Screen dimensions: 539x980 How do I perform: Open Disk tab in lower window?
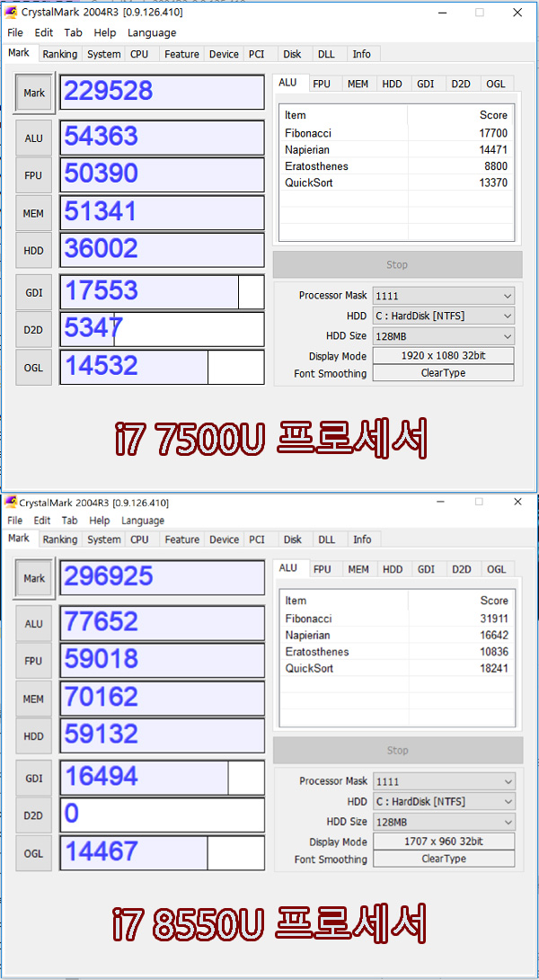point(292,539)
